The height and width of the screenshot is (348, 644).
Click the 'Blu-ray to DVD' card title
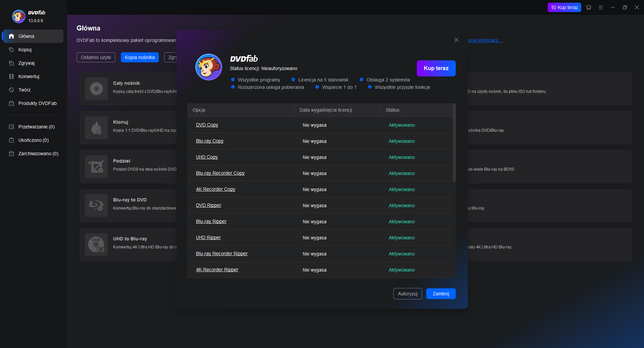(130, 200)
